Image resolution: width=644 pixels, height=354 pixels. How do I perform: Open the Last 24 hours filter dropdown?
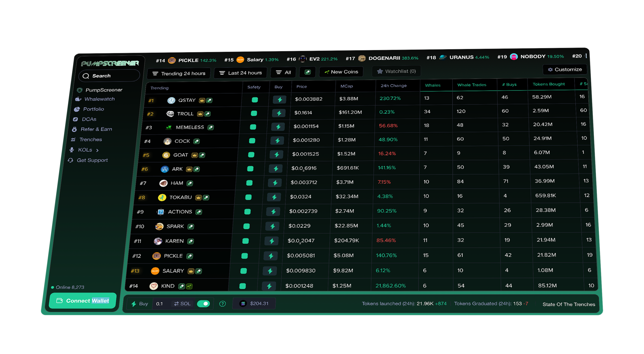tap(241, 73)
